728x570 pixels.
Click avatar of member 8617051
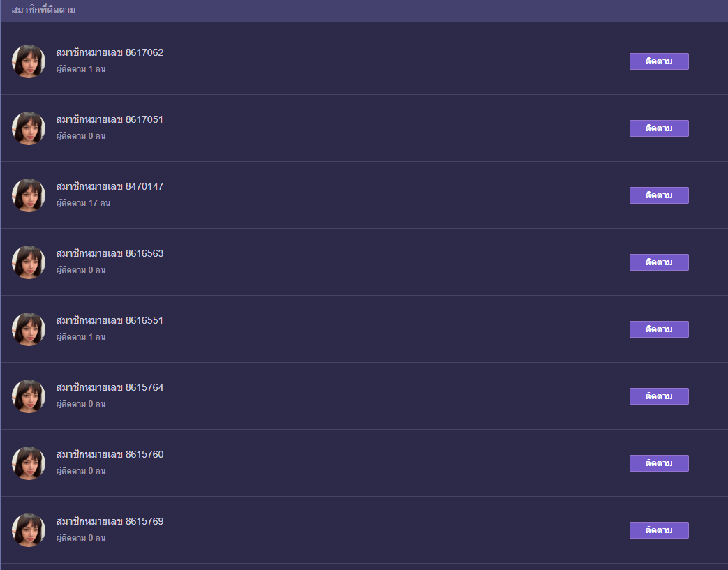tap(29, 128)
